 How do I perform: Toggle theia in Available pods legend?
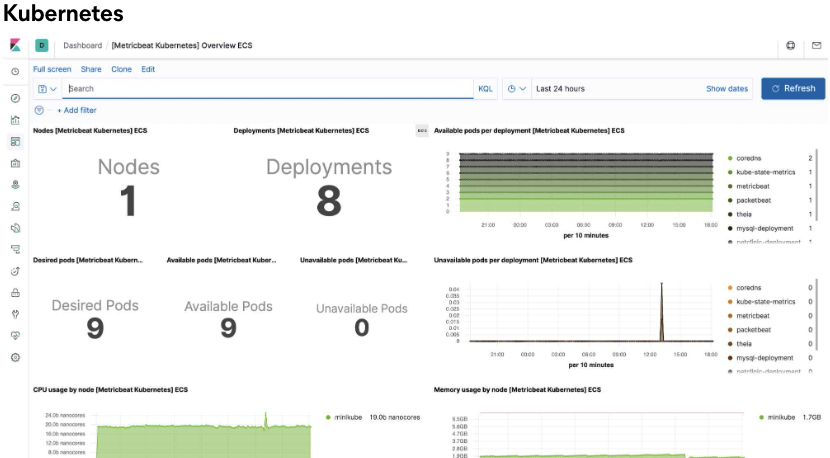pos(744,214)
